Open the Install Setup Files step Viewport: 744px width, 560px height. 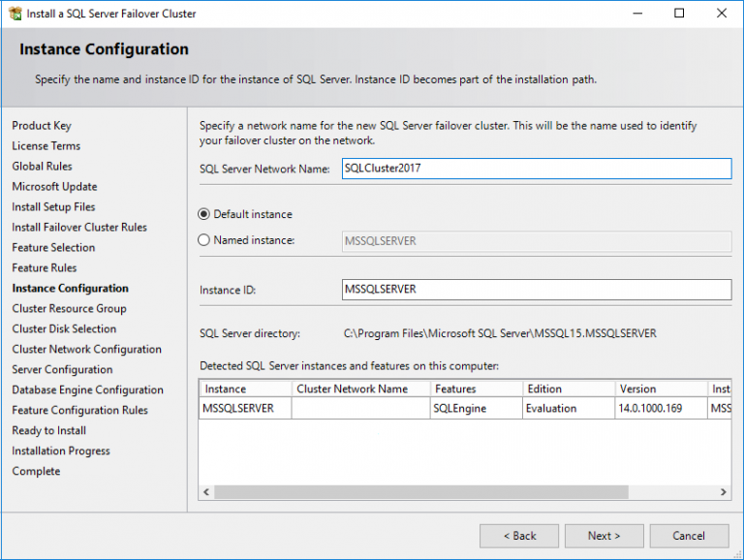click(x=53, y=207)
